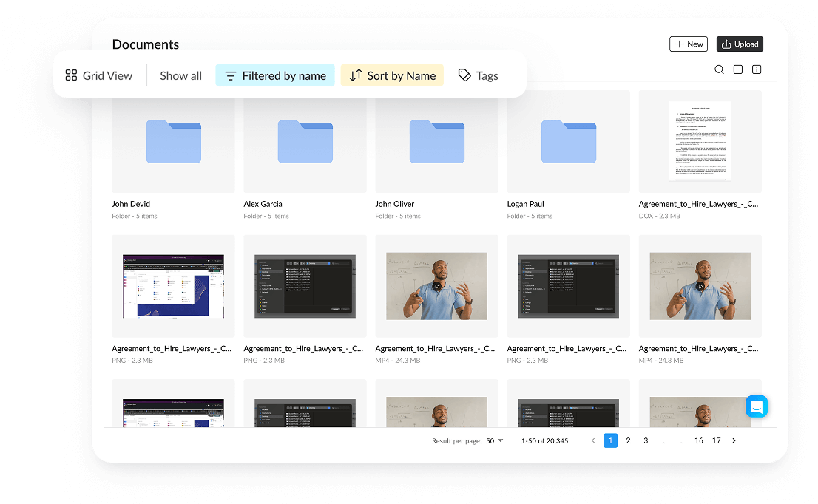818x504 pixels.
Task: Click the New button
Action: [x=688, y=44]
